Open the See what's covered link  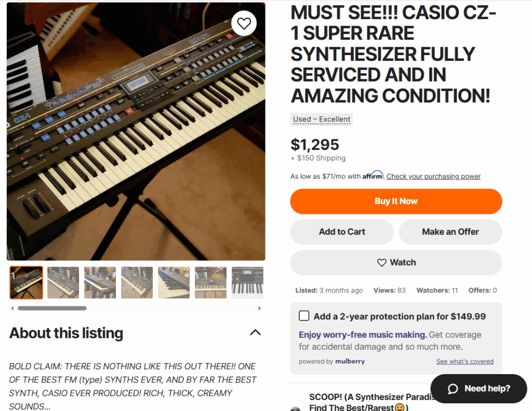tap(464, 362)
